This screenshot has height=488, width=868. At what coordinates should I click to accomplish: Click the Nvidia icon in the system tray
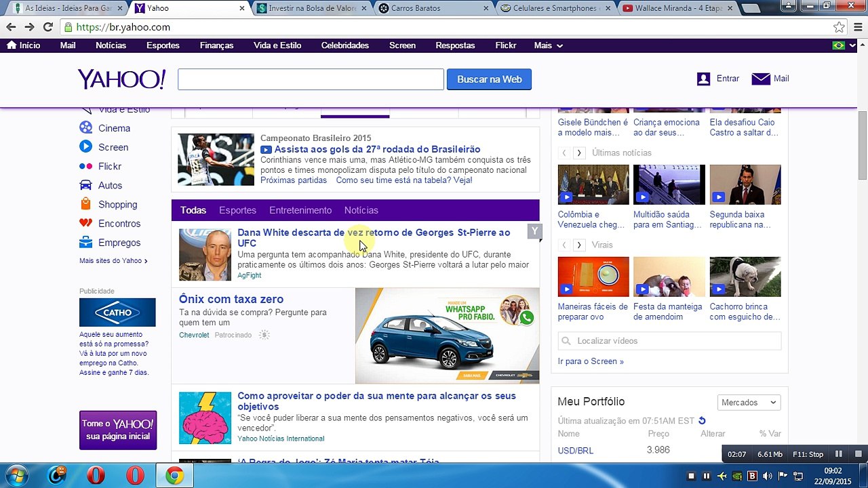coord(737,476)
